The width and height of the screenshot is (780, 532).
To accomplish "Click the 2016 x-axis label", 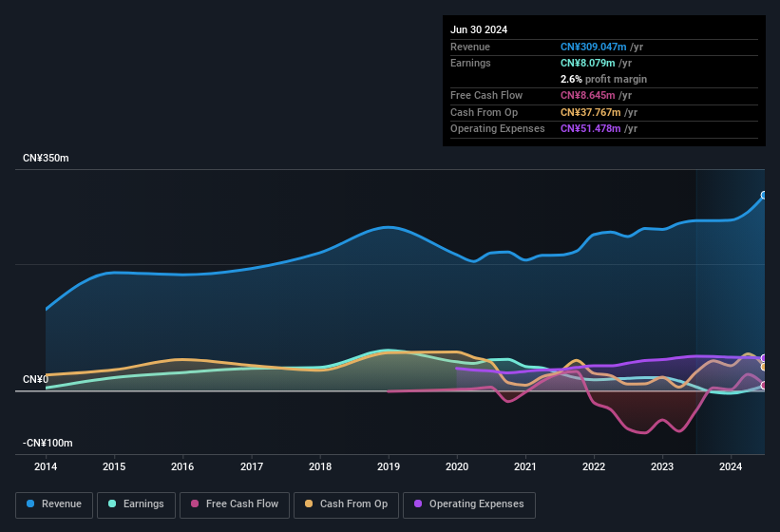I will (x=182, y=466).
